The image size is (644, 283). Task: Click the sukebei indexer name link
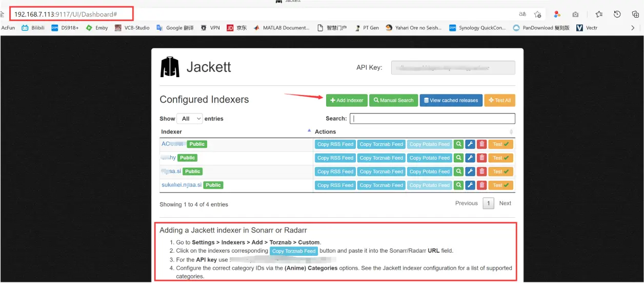(x=181, y=185)
